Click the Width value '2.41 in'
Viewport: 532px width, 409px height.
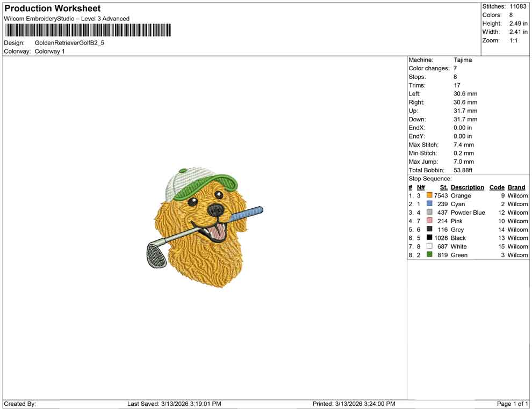pos(518,32)
